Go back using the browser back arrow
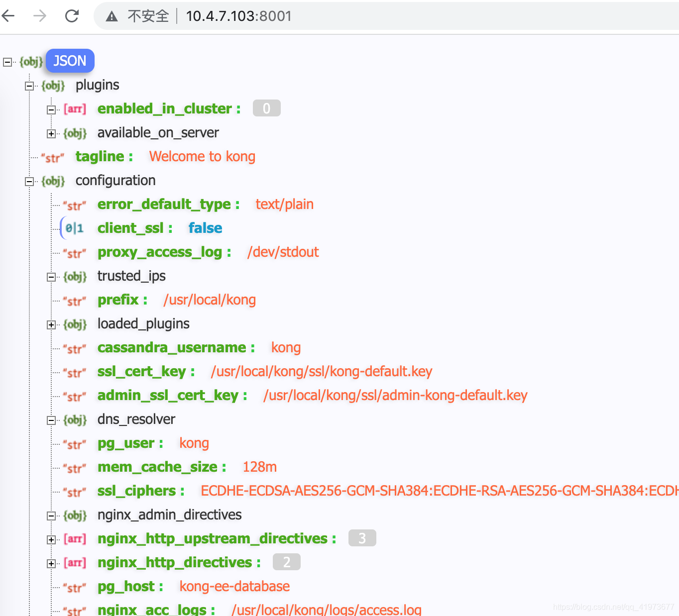This screenshot has height=616, width=679. click(8, 16)
